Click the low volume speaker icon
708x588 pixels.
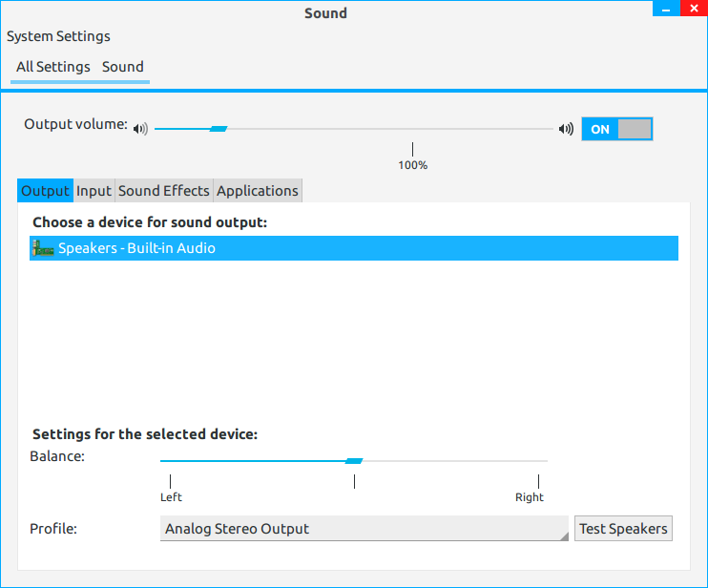tap(141, 129)
